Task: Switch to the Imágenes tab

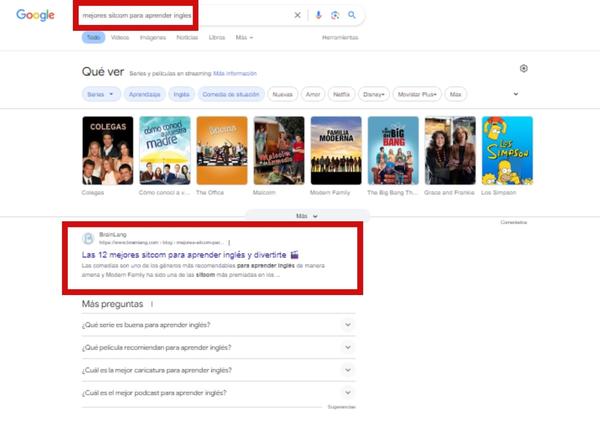Action: pyautogui.click(x=152, y=37)
